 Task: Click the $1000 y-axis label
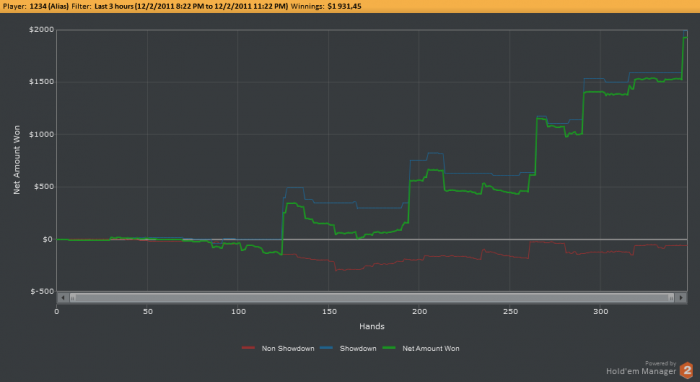42,134
